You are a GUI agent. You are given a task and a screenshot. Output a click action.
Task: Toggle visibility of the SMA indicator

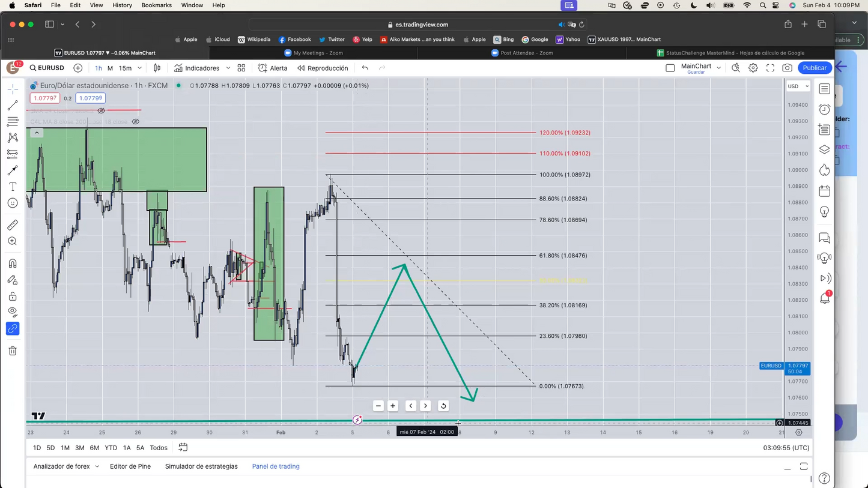101,110
